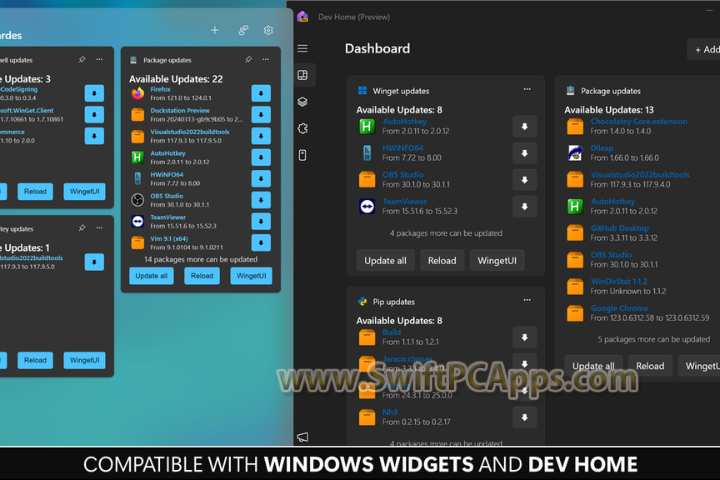
Task: Click the TeamViewer icon in Winget updates widget
Action: tap(367, 207)
